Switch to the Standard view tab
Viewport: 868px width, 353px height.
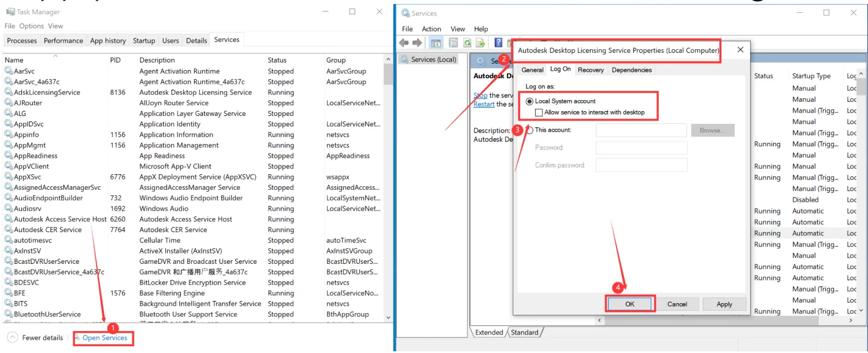pos(524,333)
